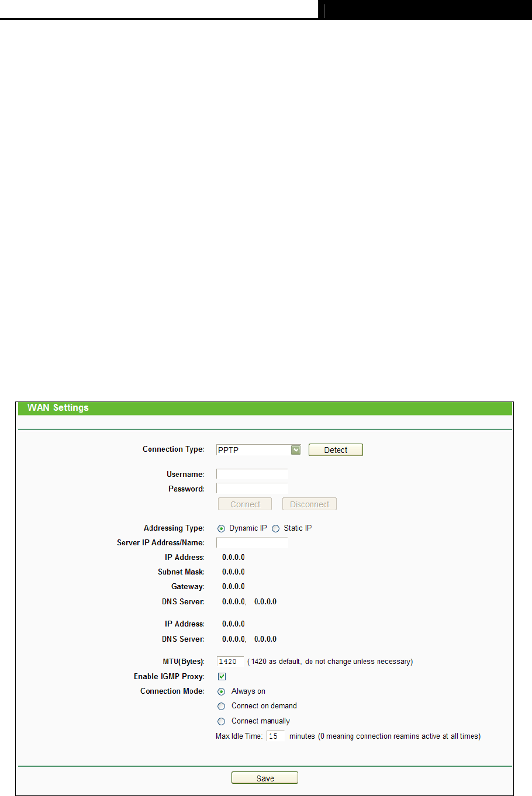Focus the Server IP Address/Name field
532x796 pixels.
point(252,542)
